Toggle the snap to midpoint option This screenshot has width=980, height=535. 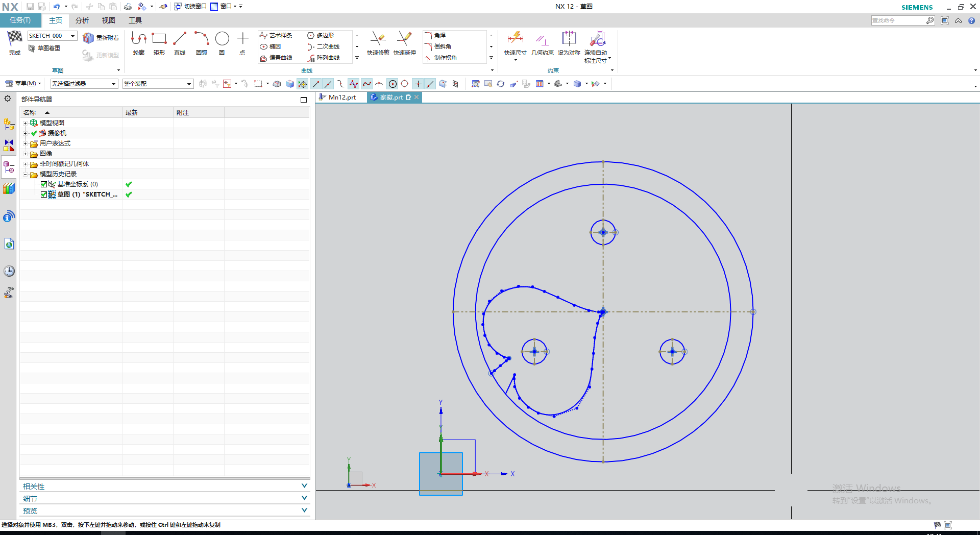tap(328, 84)
